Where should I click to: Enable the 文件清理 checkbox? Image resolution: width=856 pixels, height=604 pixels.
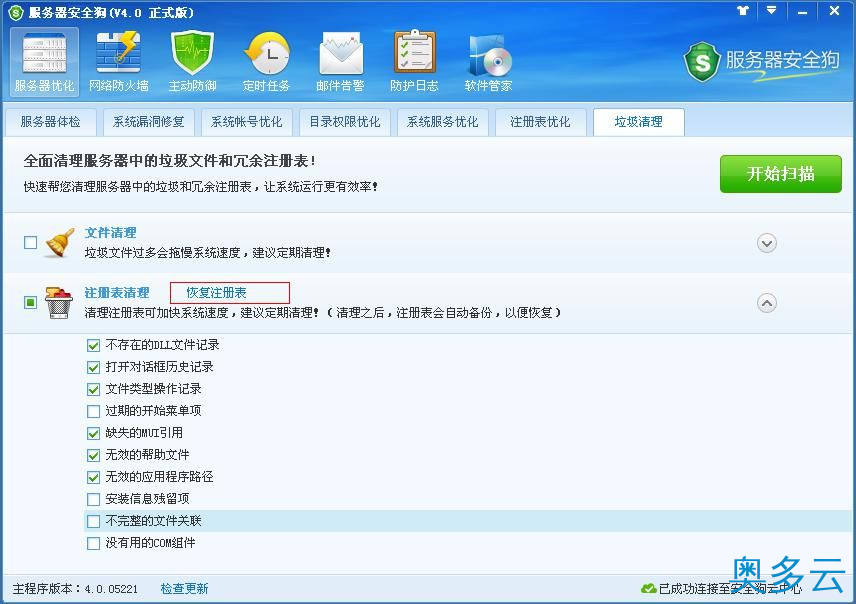tap(31, 242)
